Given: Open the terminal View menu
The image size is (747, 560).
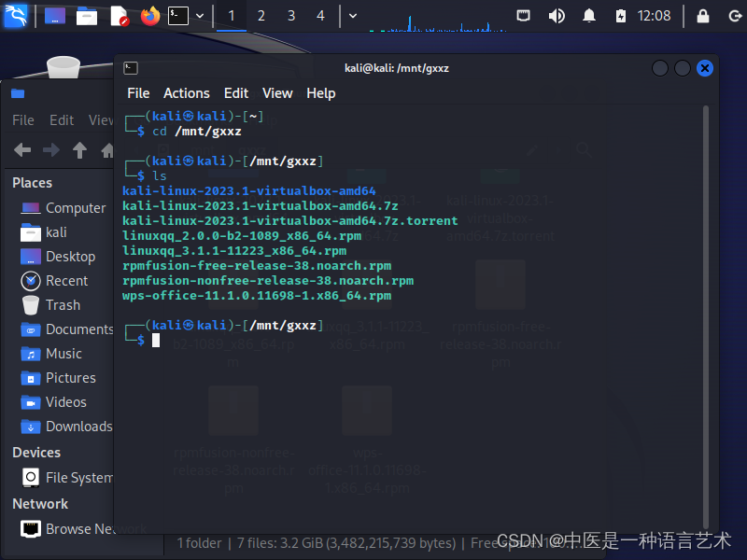Looking at the screenshot, I should pos(277,93).
